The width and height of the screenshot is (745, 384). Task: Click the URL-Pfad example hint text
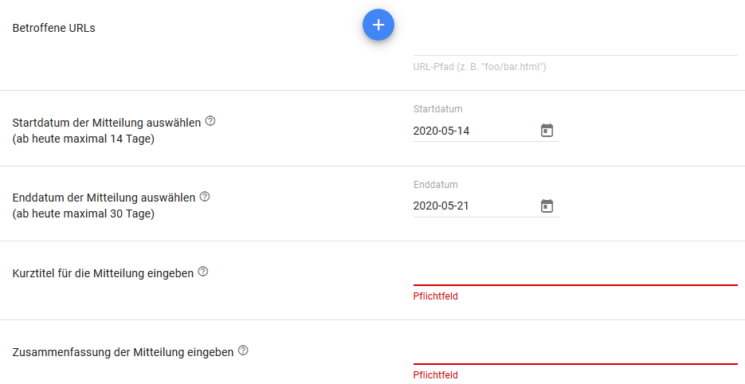coord(479,67)
